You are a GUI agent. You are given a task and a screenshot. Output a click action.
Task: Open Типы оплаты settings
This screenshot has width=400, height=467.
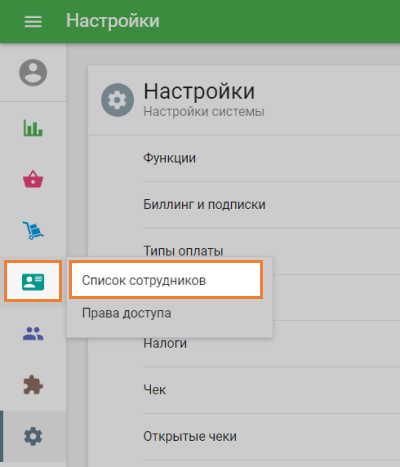click(x=183, y=251)
